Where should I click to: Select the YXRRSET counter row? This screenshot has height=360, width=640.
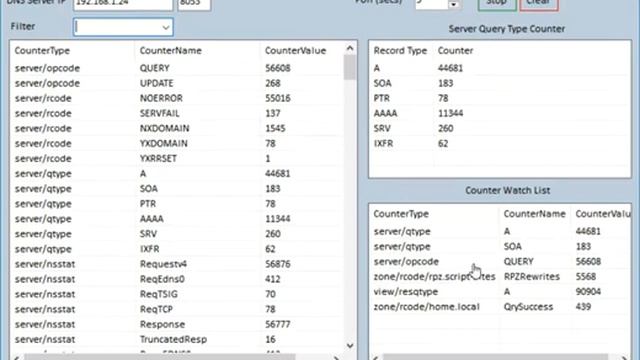click(177, 159)
